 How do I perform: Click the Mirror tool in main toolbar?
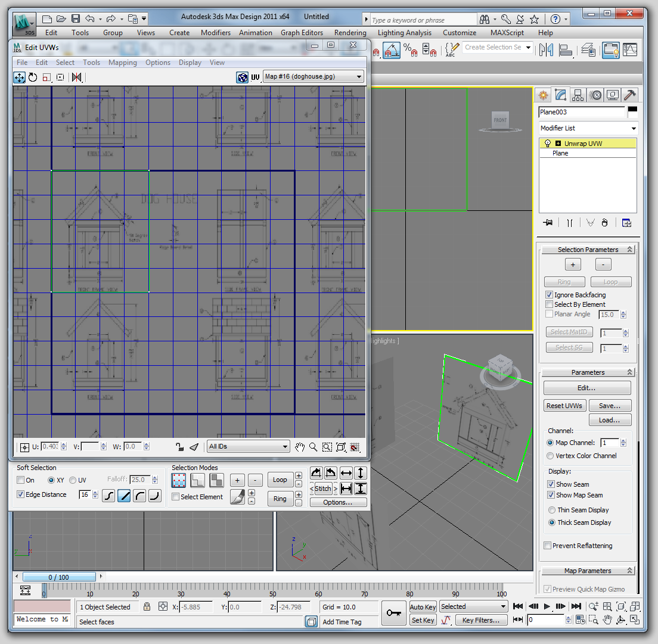click(x=545, y=50)
